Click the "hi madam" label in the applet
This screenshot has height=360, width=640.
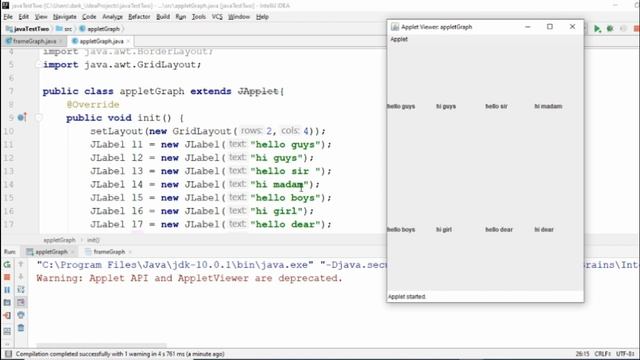point(548,107)
